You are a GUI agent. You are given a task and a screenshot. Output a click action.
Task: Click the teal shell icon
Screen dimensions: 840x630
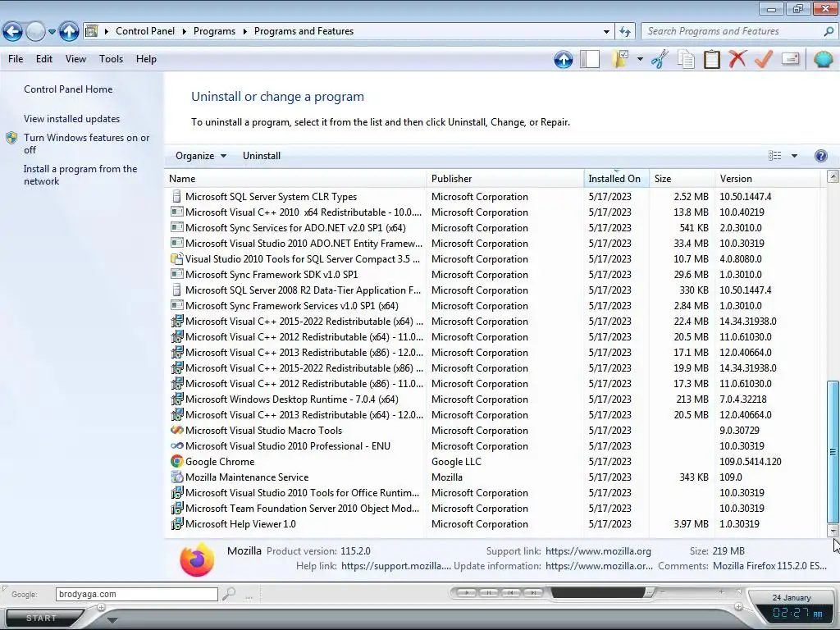point(823,59)
